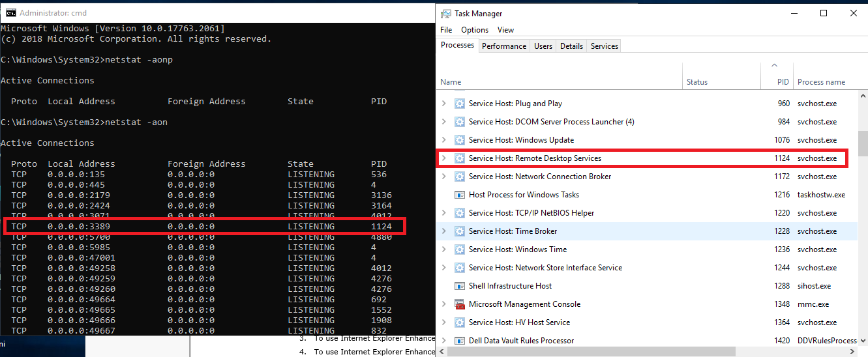Expand Service Host: Plug and Play
The image size is (868, 357).
(x=444, y=104)
